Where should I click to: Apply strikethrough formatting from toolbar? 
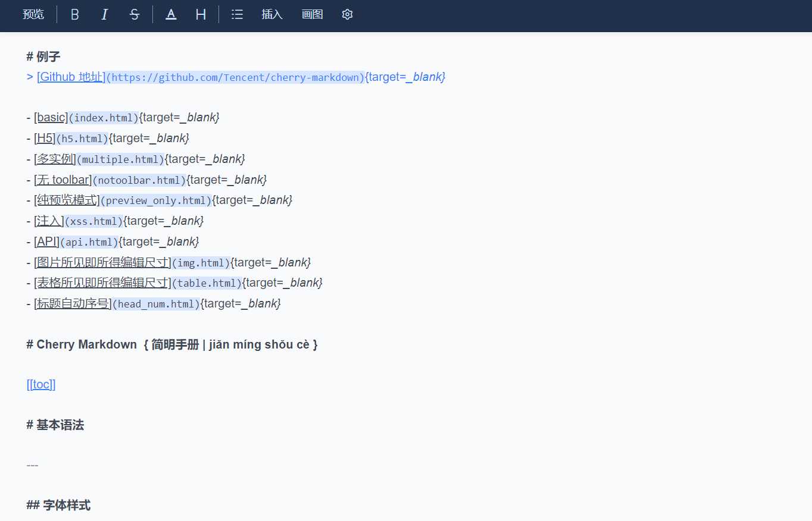(x=135, y=14)
